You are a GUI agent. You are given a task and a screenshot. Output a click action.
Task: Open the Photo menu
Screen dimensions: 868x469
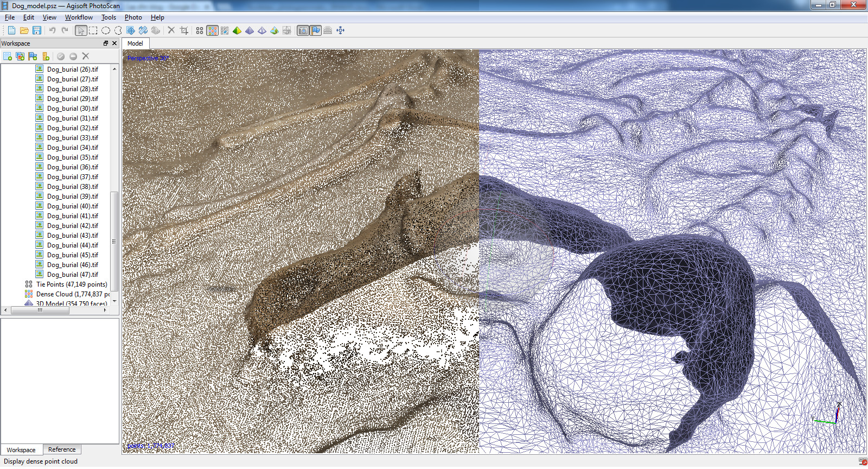coord(133,17)
